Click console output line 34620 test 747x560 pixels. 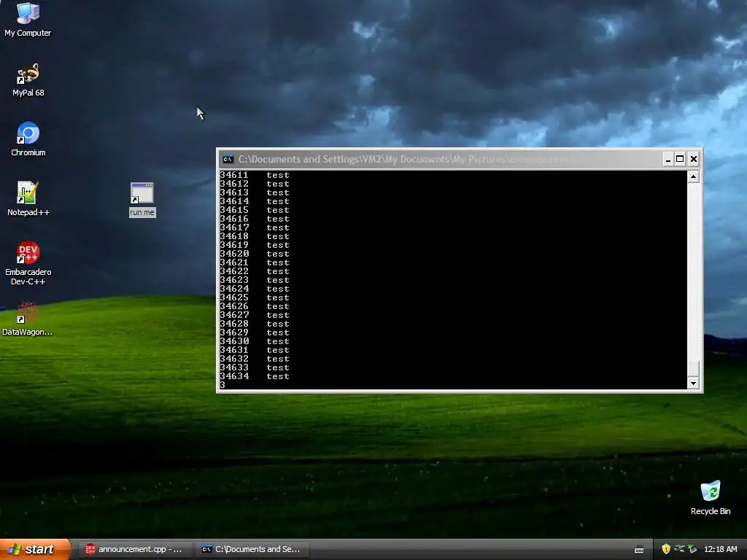(255, 254)
